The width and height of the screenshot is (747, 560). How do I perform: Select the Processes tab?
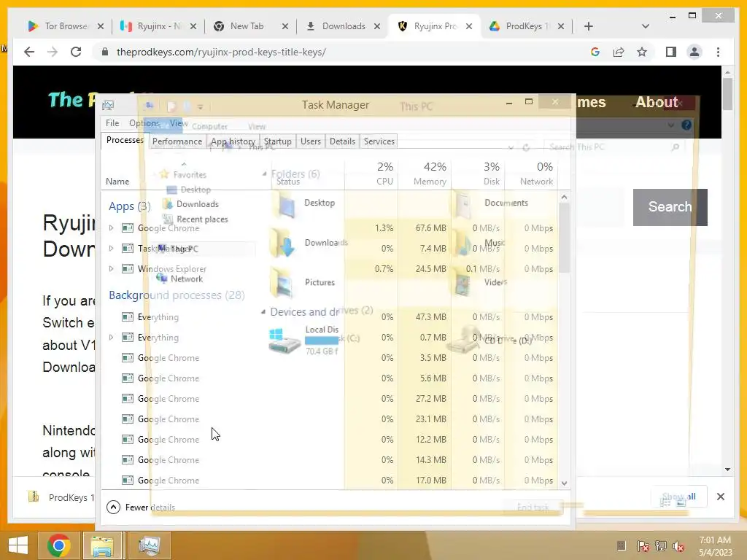[125, 140]
